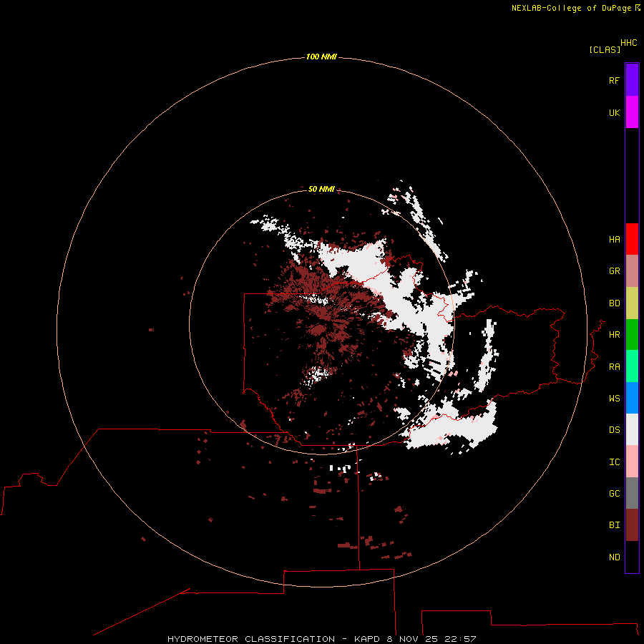Click the NEXLAB-College of DuPage credit text
644x644 pixels.
[571, 8]
